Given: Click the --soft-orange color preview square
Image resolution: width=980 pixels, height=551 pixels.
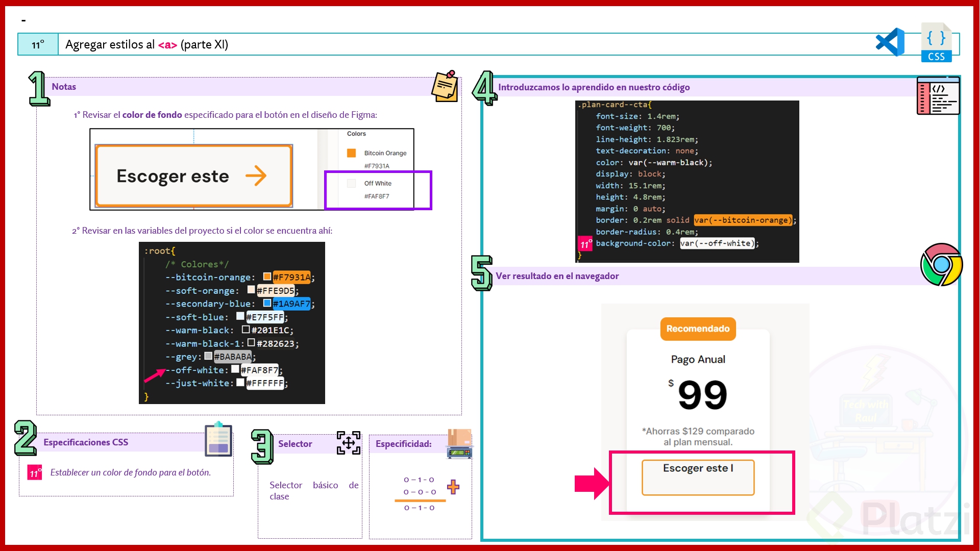Looking at the screenshot, I should 251,289.
